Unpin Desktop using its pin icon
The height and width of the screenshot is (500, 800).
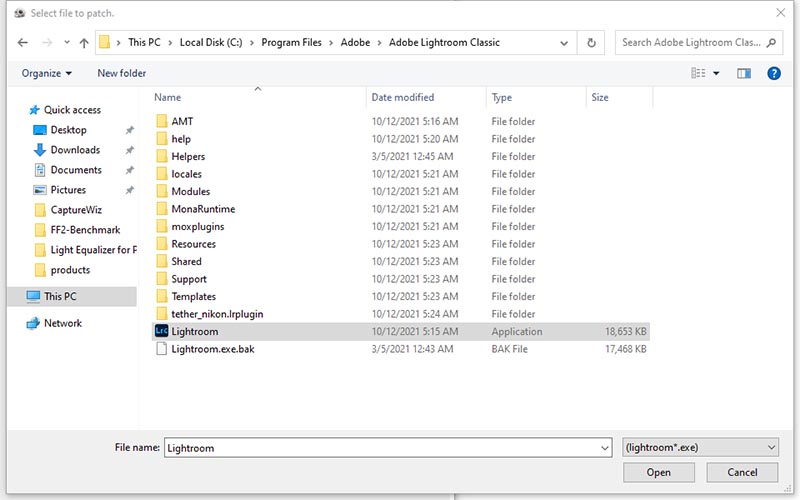coord(130,130)
